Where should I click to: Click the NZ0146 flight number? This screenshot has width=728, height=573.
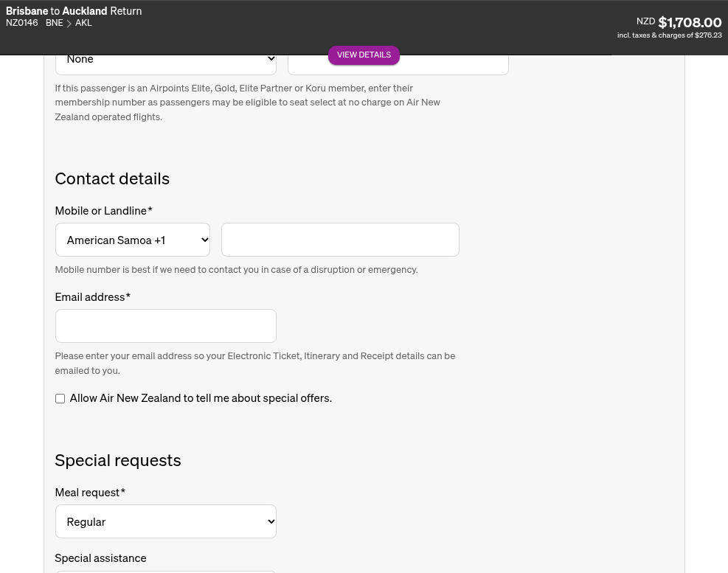point(22,23)
